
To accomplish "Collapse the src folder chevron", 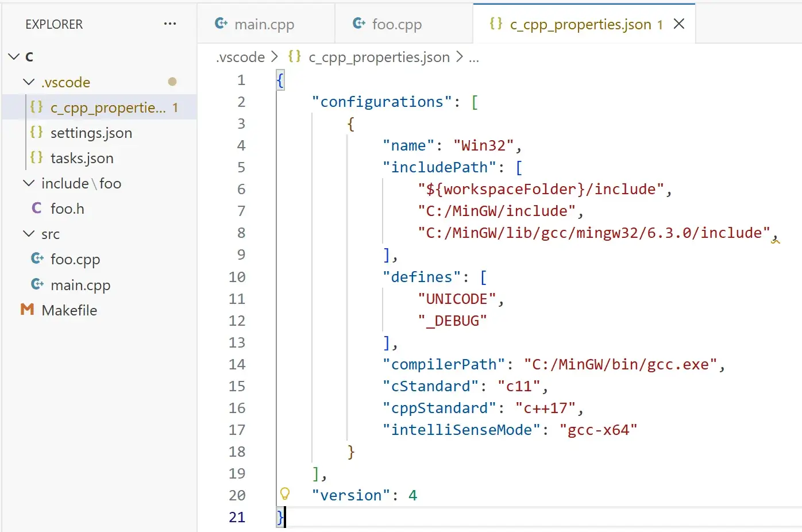I will [29, 234].
